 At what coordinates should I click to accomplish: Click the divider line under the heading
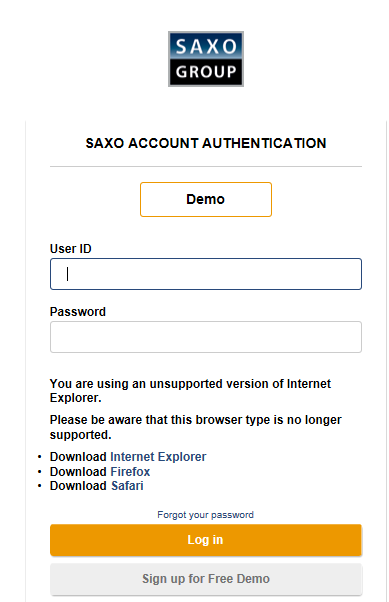pos(206,167)
